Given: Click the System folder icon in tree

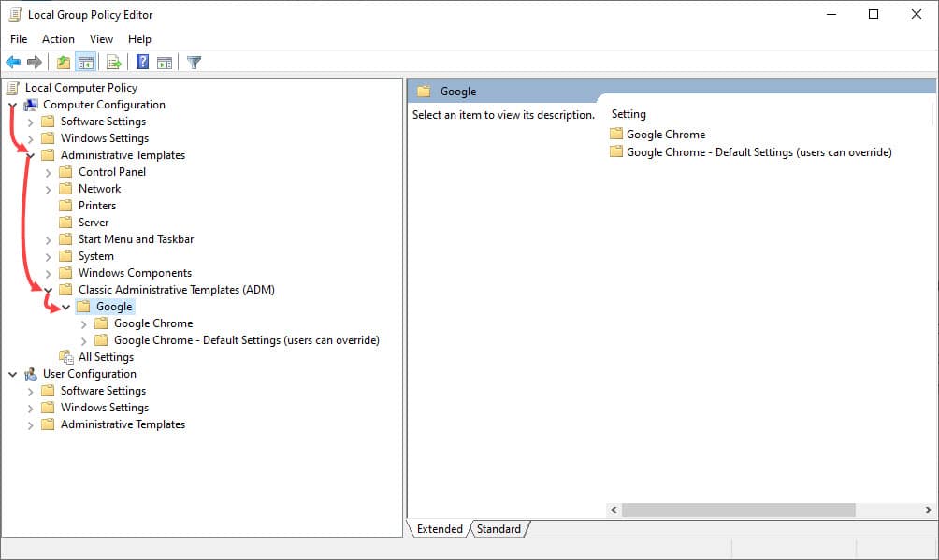Looking at the screenshot, I should (65, 256).
